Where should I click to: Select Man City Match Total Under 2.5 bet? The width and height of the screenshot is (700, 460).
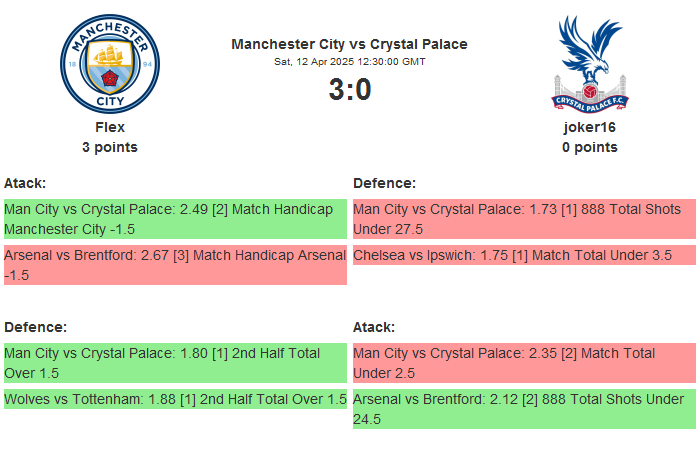click(524, 363)
